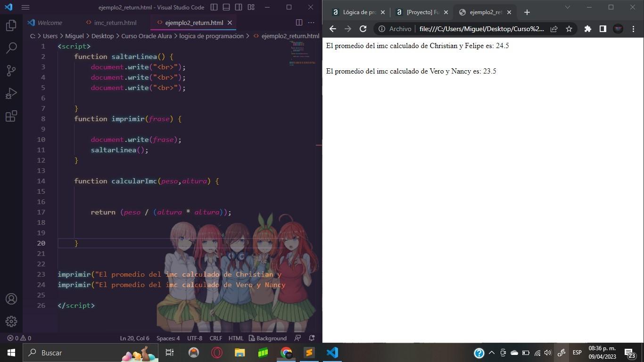
Task: Open notifications bell in status bar
Action: [312, 338]
